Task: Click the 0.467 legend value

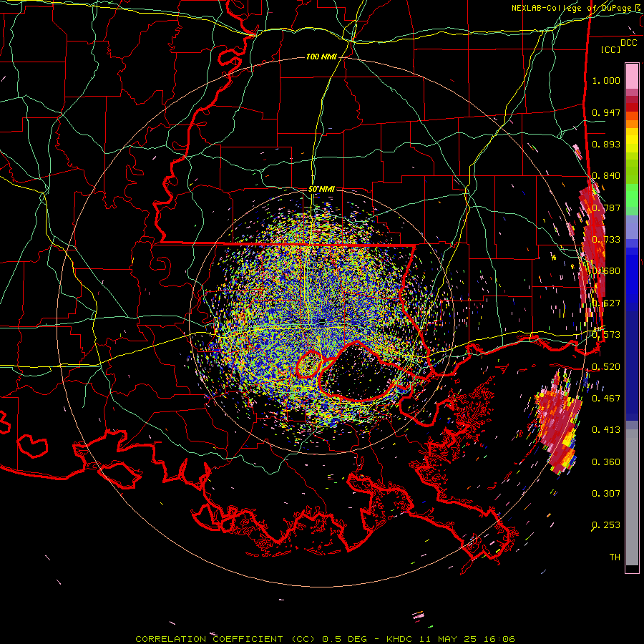Action: (x=606, y=398)
